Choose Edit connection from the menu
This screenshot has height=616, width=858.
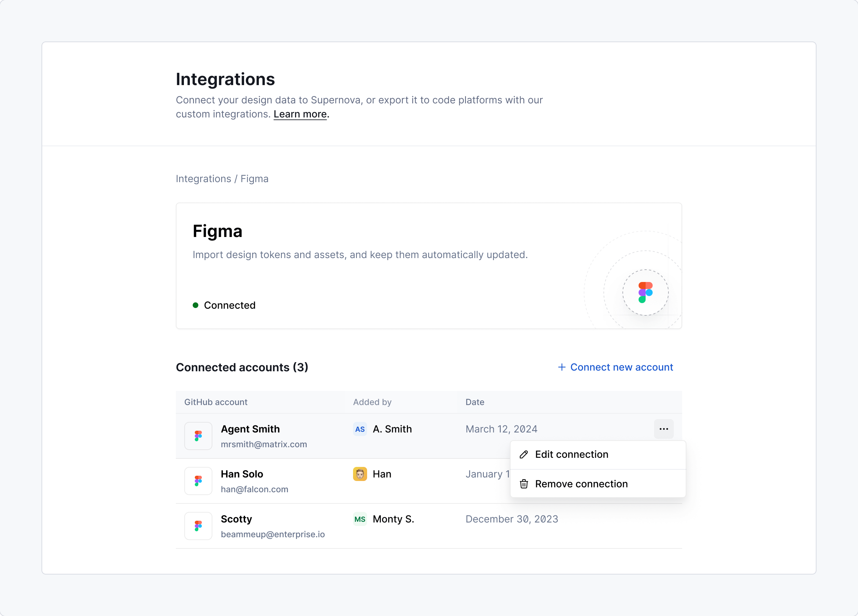pyautogui.click(x=598, y=454)
